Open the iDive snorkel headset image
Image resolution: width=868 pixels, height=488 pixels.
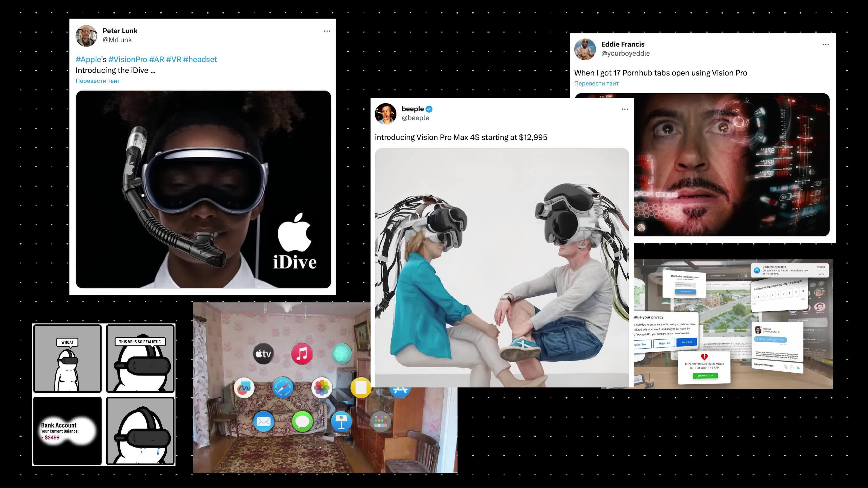(203, 189)
